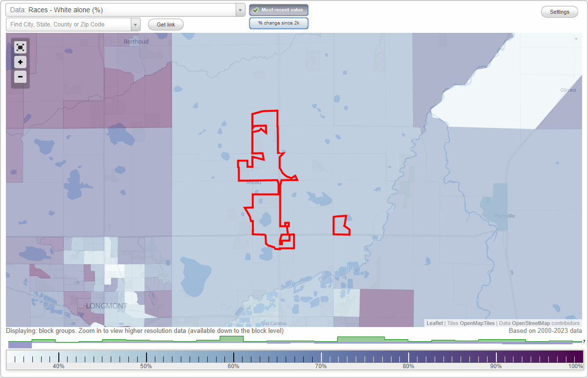Click the full-extent view control above zoom buttons
The image size is (588, 378).
[20, 47]
